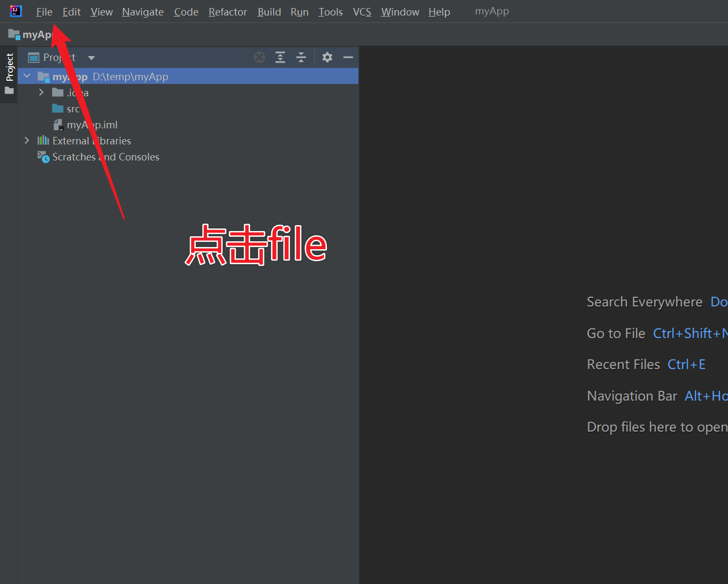
Task: Open the File menu
Action: pos(44,12)
